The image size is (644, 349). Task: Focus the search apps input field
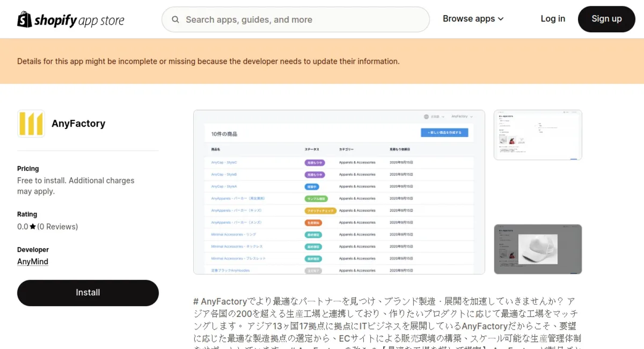301,20
